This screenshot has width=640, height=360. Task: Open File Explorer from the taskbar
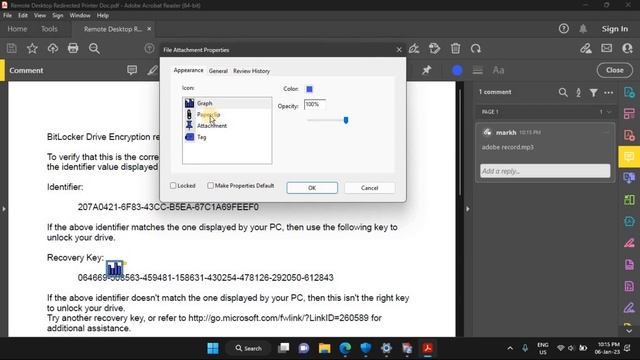pos(324,348)
